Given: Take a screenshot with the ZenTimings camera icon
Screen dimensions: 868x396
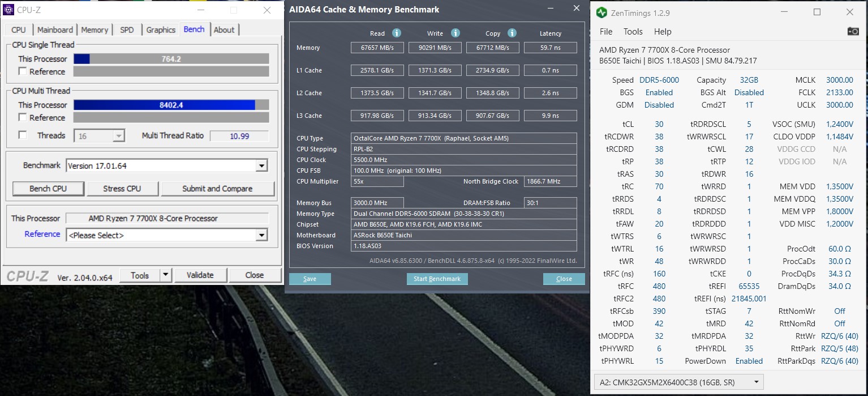Looking at the screenshot, I should click(853, 32).
